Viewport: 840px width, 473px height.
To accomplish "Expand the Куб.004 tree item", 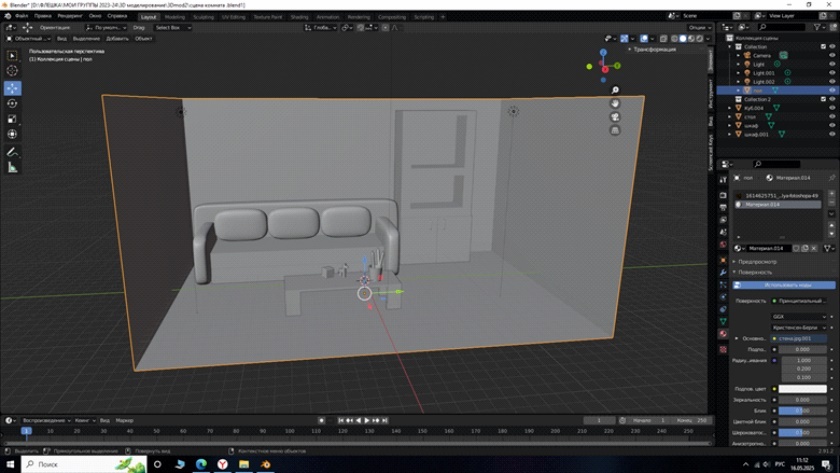I will click(x=729, y=108).
